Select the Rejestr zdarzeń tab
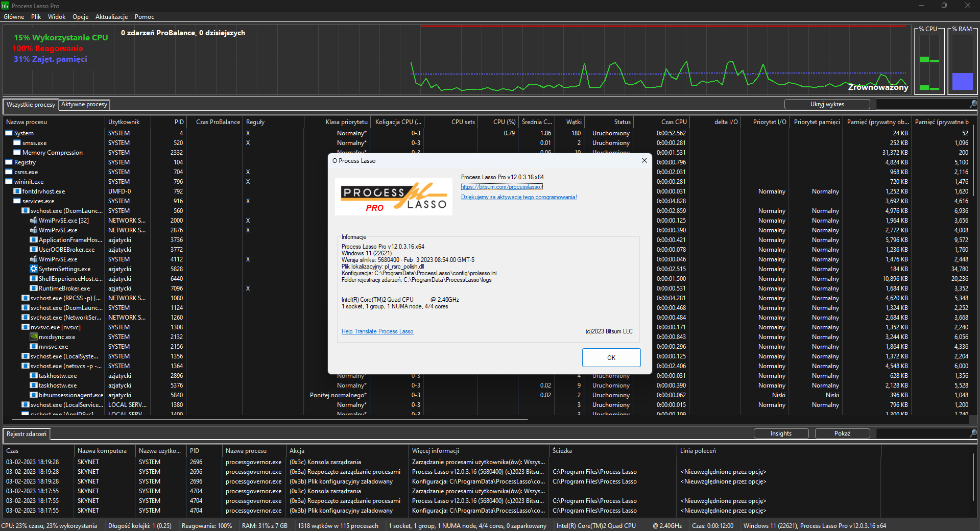 pos(27,434)
